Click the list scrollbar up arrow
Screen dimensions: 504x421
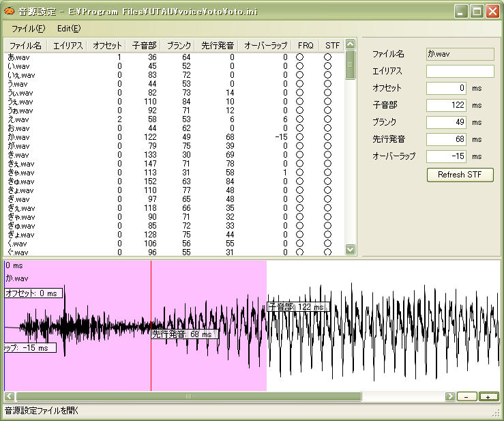[350, 44]
